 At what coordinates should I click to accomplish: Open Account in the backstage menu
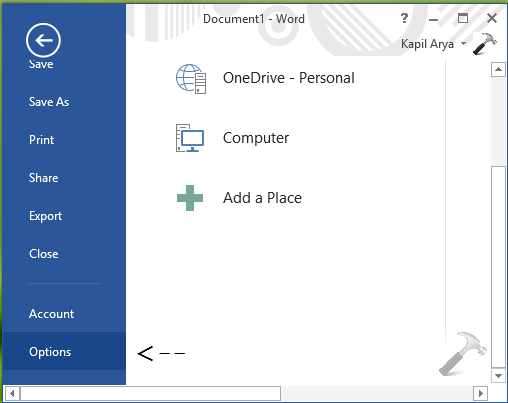coord(51,314)
